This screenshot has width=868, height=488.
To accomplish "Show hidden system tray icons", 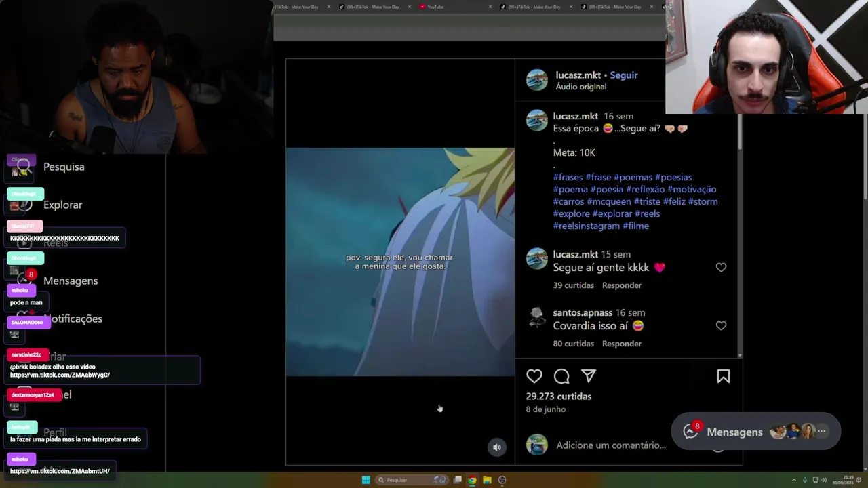I will [x=794, y=480].
